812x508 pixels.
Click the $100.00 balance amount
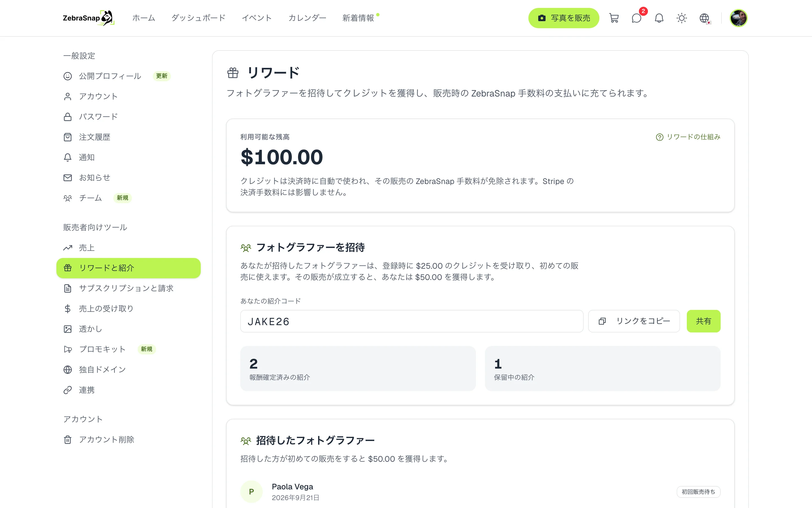click(282, 157)
